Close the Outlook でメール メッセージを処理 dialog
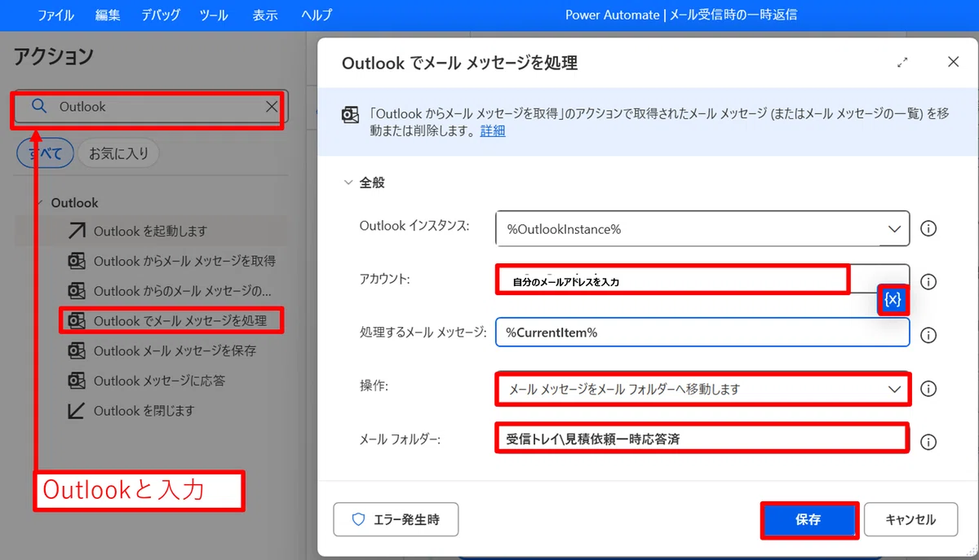The width and height of the screenshot is (979, 560). pyautogui.click(x=954, y=62)
